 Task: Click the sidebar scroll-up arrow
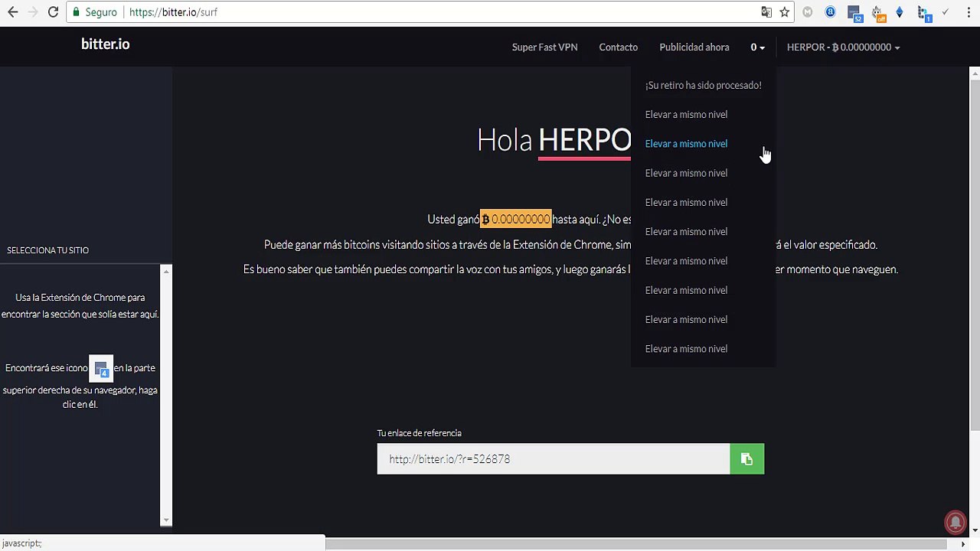166,271
